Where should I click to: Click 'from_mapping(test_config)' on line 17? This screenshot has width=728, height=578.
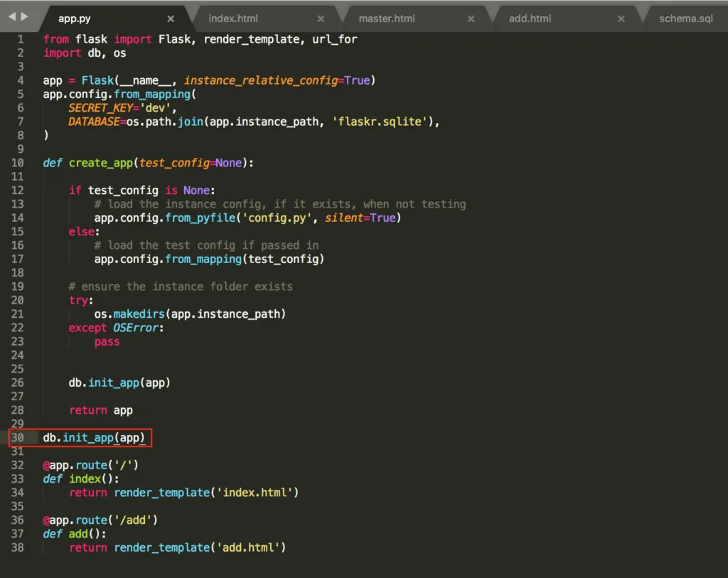pyautogui.click(x=245, y=259)
